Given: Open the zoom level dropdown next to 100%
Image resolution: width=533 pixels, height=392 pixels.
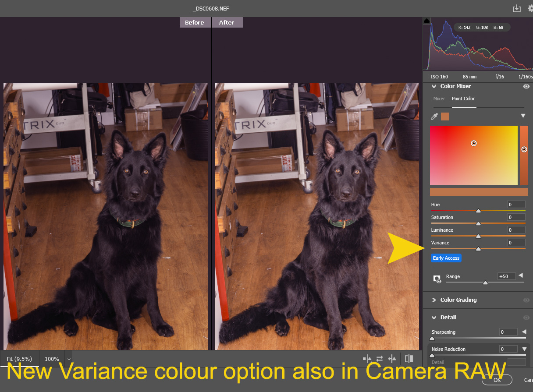Looking at the screenshot, I should click(69, 359).
